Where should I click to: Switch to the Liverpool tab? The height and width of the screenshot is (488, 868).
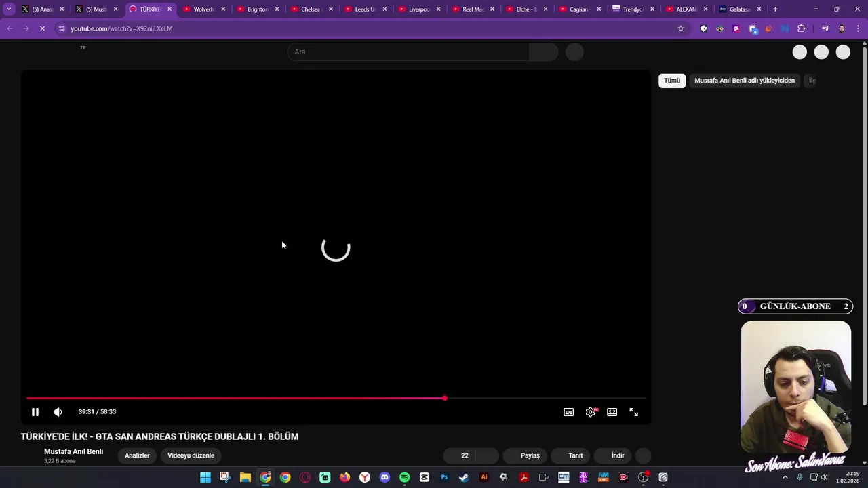419,9
